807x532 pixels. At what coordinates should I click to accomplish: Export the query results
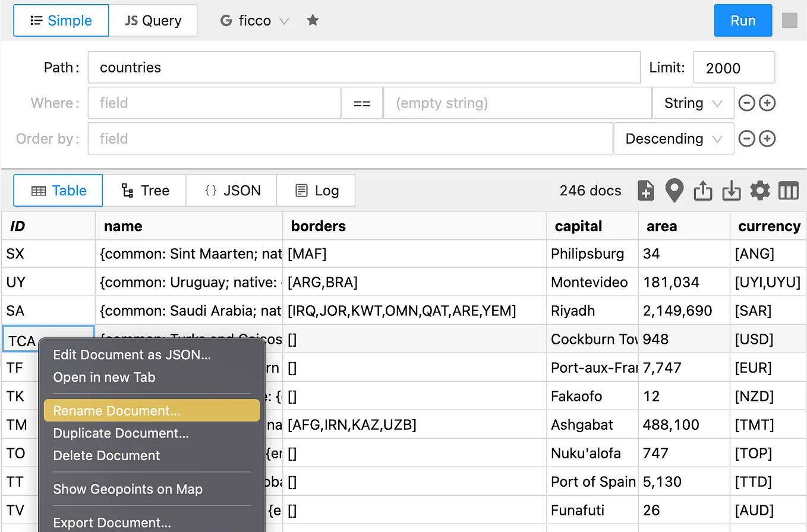coord(703,191)
